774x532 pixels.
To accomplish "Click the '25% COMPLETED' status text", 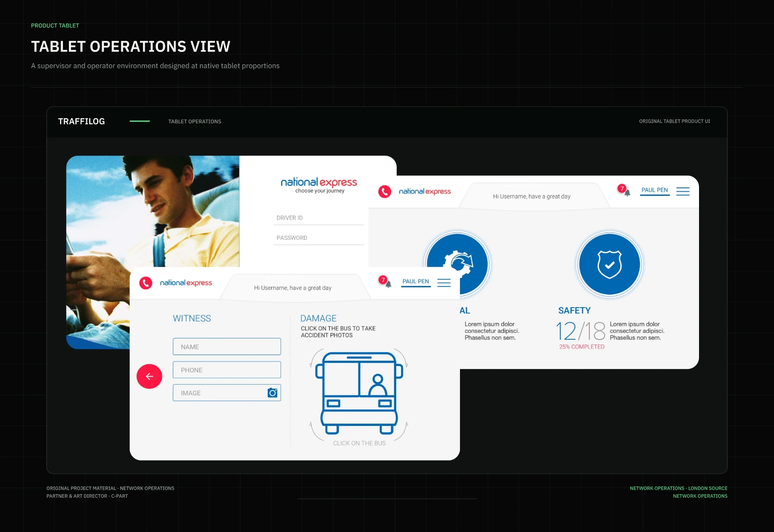I will 582,347.
